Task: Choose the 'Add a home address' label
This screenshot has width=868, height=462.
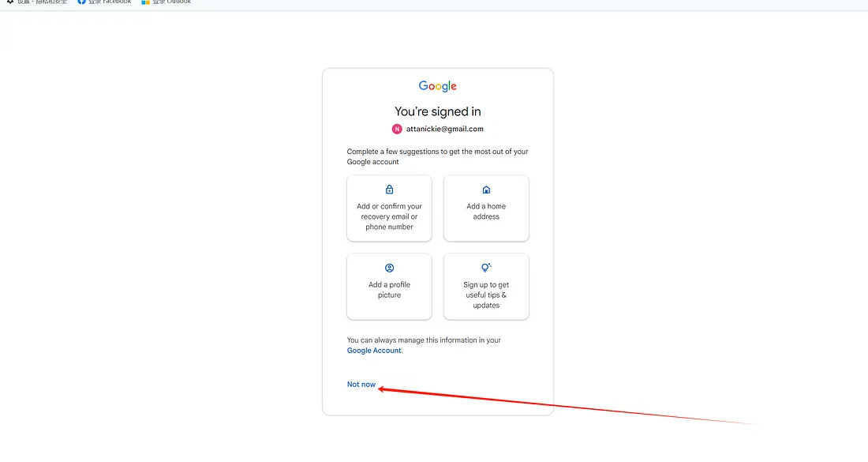Action: (486, 212)
